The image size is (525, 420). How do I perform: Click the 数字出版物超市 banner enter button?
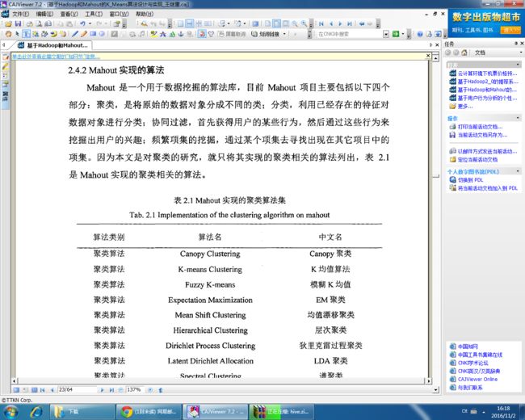(510, 30)
